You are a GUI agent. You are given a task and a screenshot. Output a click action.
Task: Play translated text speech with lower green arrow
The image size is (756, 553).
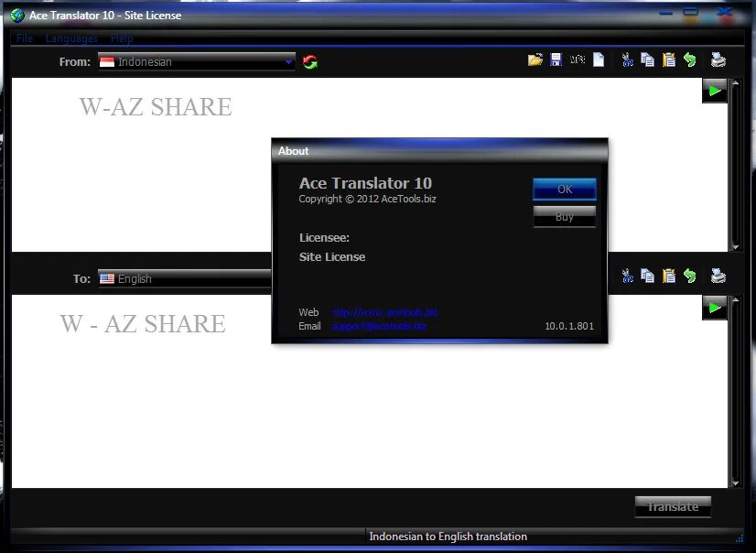coord(715,308)
